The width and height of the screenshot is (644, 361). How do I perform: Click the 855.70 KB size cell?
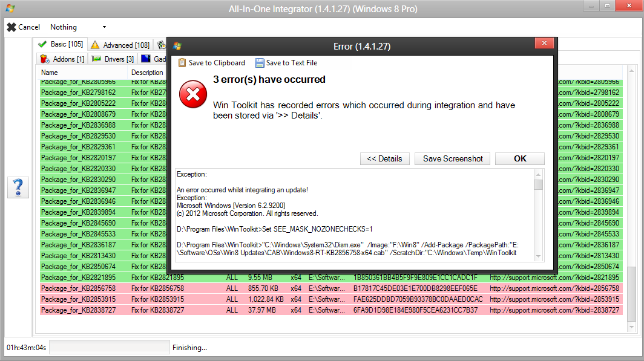pyautogui.click(x=263, y=288)
